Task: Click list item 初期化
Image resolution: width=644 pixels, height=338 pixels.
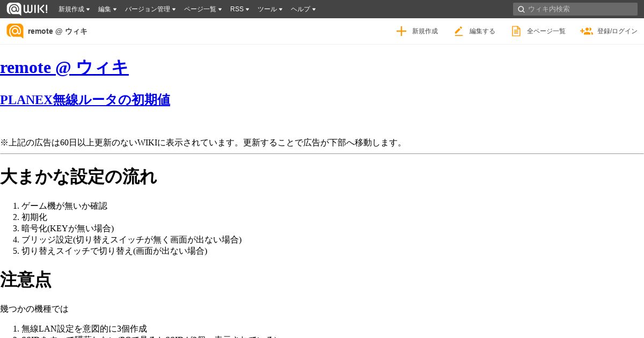Action: tap(34, 217)
